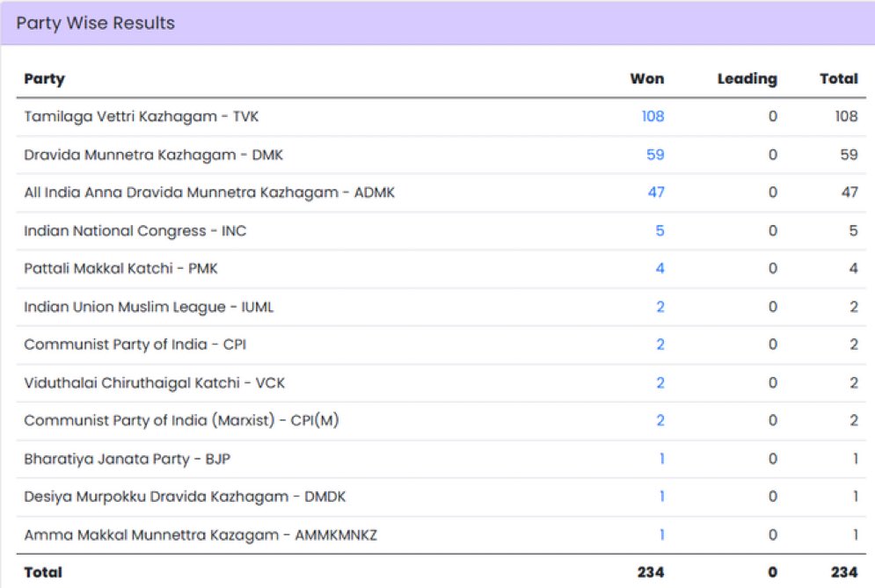The width and height of the screenshot is (875, 588).
Task: Click PMK total cell 4
Action: pos(853,268)
